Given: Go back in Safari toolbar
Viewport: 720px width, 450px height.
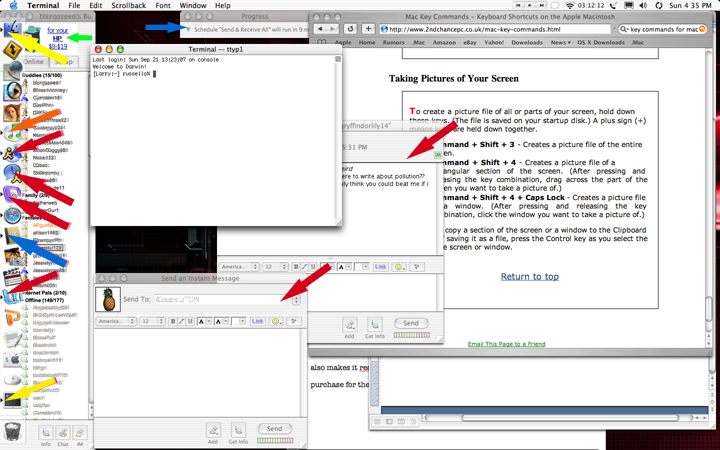Looking at the screenshot, I should [321, 29].
